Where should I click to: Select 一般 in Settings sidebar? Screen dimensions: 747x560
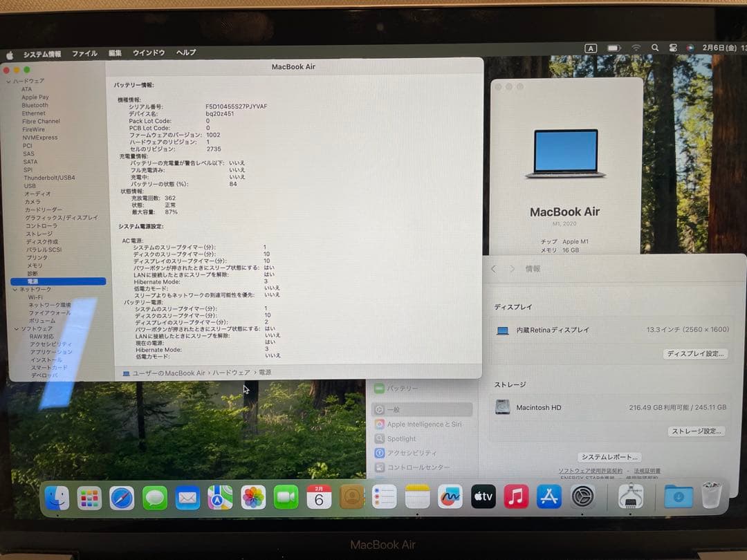pyautogui.click(x=422, y=409)
